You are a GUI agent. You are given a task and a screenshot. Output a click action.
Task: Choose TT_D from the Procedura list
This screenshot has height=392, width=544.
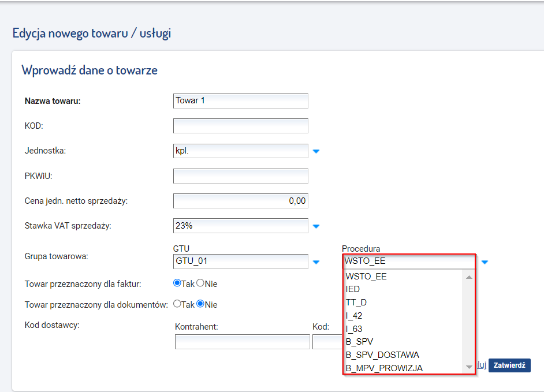(404, 303)
